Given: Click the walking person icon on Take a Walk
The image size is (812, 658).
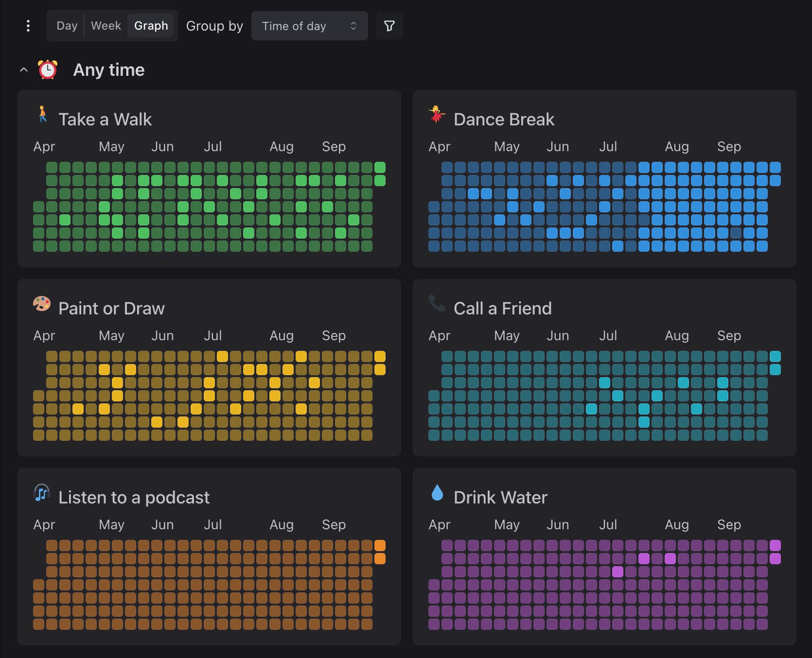Looking at the screenshot, I should tap(42, 115).
